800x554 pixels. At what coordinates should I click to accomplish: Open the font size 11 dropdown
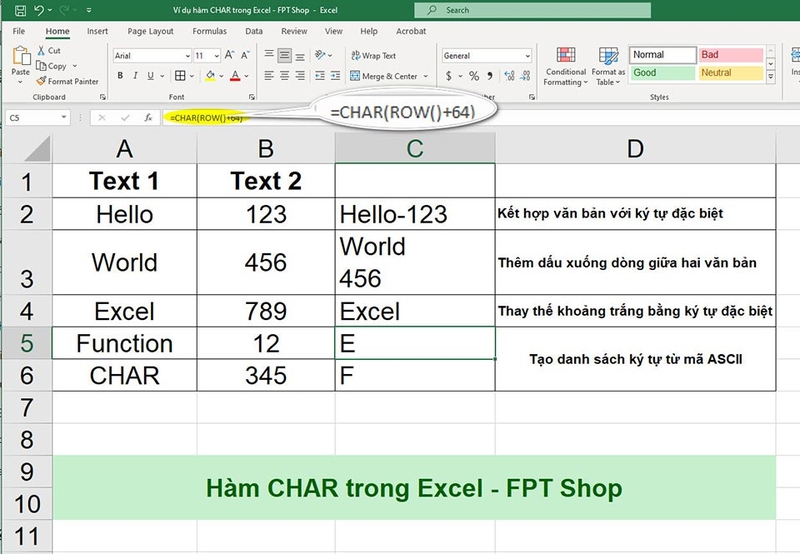click(216, 56)
